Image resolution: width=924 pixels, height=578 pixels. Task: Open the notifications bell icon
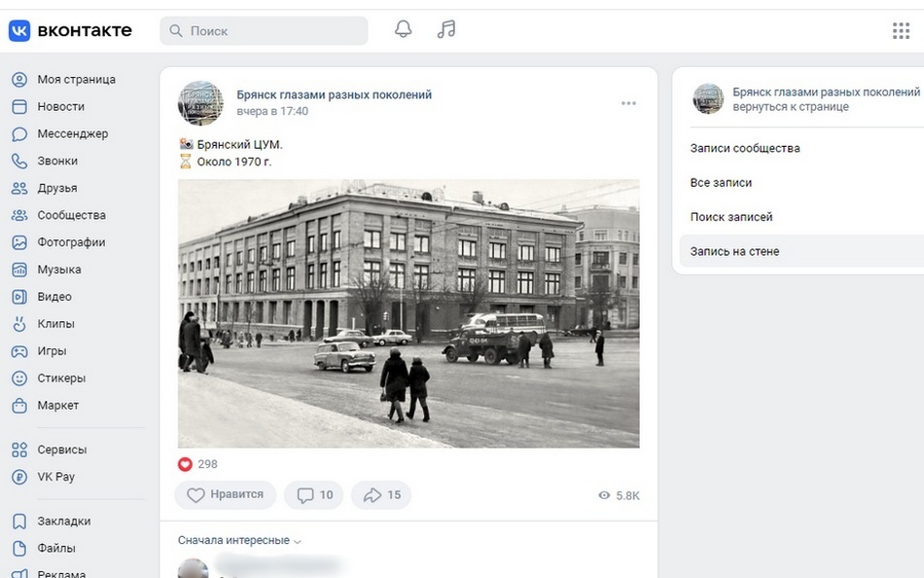click(403, 30)
